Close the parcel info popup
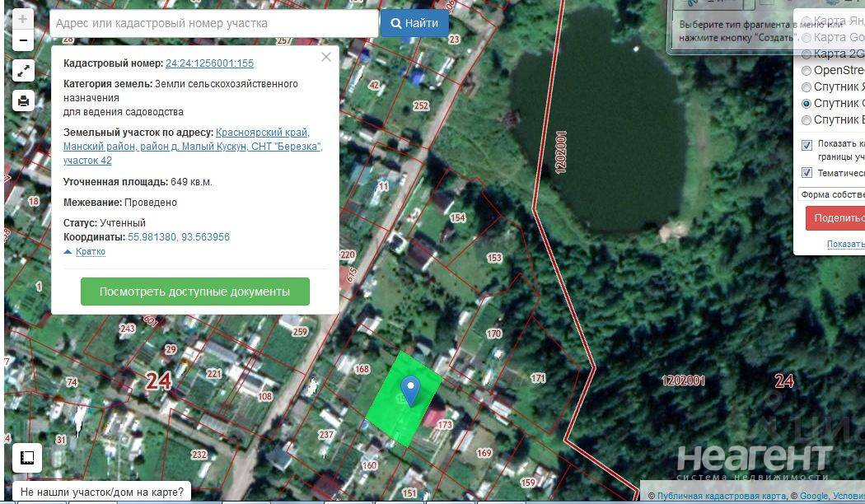 (x=326, y=57)
